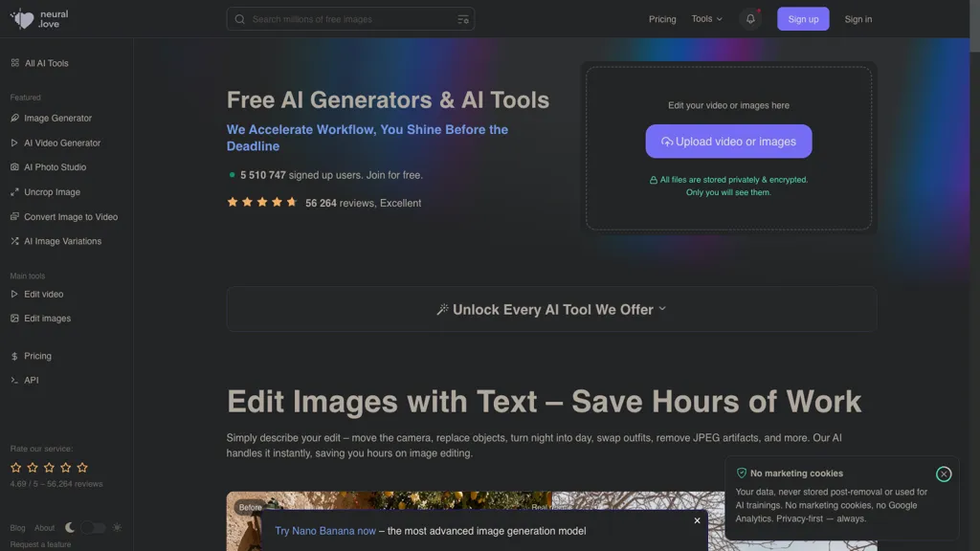
Task: Click the page vertical scrollbar thumb
Action: [x=974, y=26]
